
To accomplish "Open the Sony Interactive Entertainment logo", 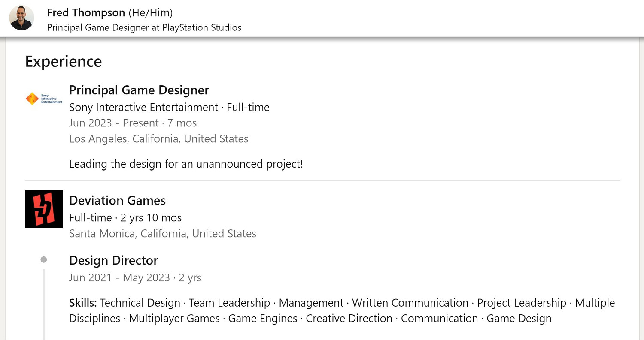I will (44, 99).
